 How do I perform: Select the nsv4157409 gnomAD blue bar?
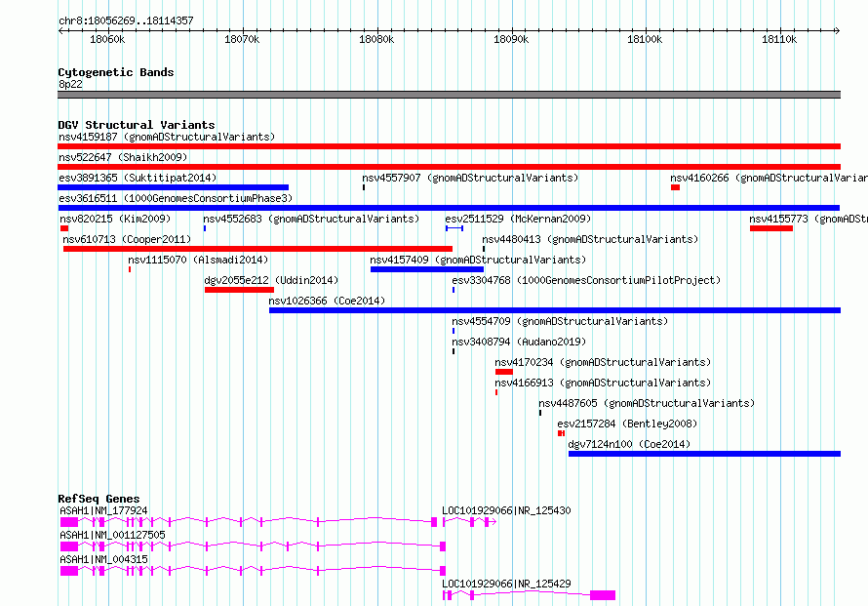pyautogui.click(x=427, y=269)
